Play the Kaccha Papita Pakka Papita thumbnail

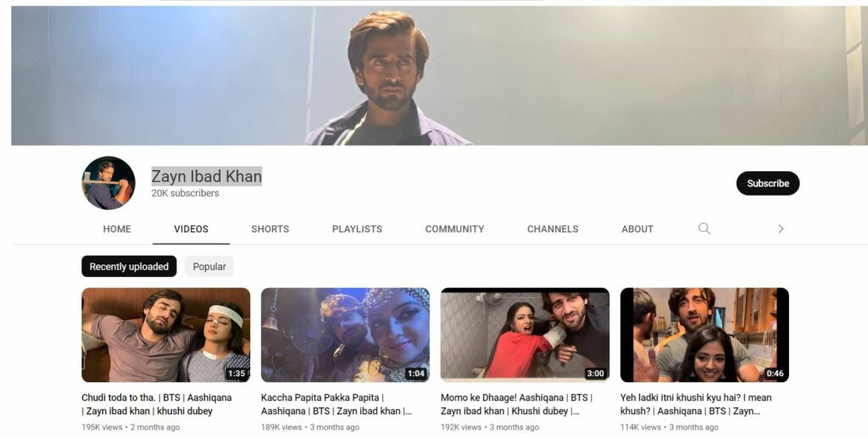pos(345,335)
